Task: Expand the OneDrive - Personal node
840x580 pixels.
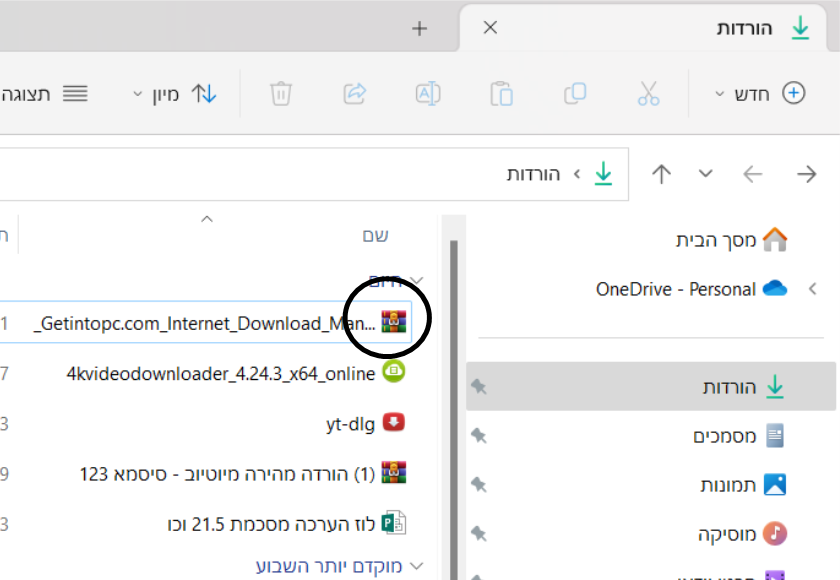Action: [x=813, y=289]
